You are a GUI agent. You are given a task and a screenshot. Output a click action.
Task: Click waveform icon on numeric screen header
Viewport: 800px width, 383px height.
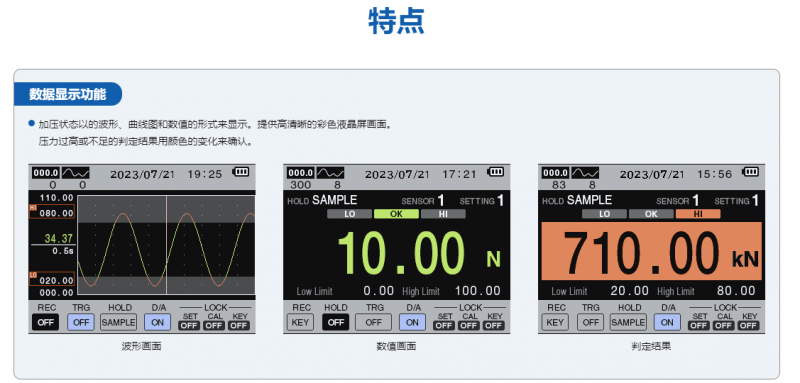330,173
